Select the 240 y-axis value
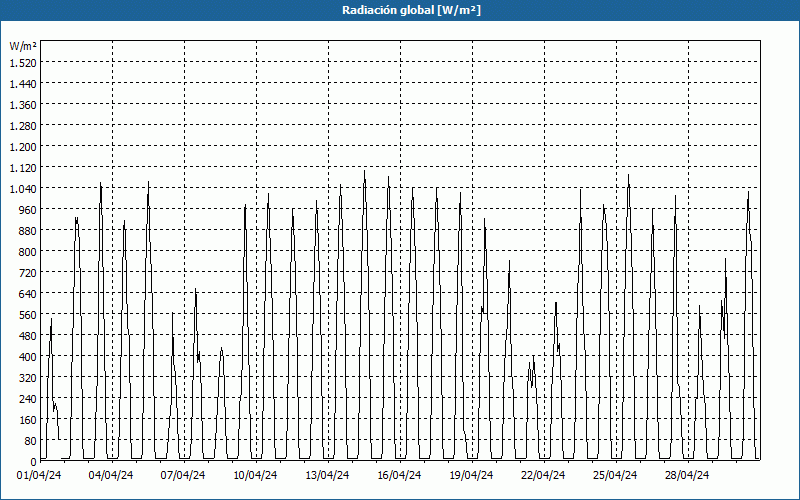This screenshot has height=500, width=800. pyautogui.click(x=29, y=399)
